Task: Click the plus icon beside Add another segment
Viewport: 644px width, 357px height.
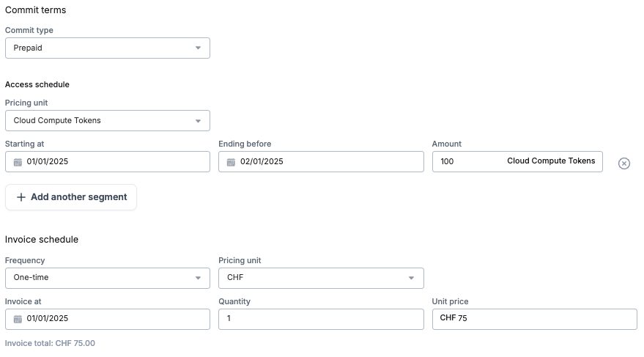Action: pyautogui.click(x=21, y=197)
